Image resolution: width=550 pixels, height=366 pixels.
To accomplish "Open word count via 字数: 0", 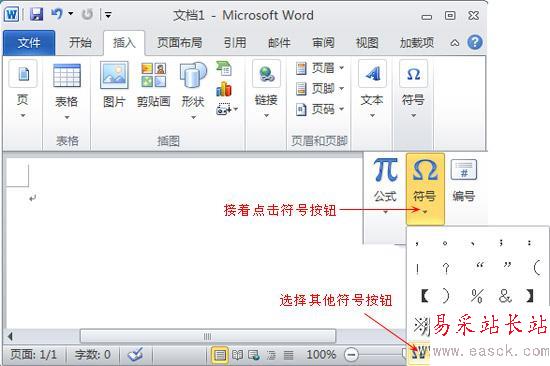I will pos(93,355).
